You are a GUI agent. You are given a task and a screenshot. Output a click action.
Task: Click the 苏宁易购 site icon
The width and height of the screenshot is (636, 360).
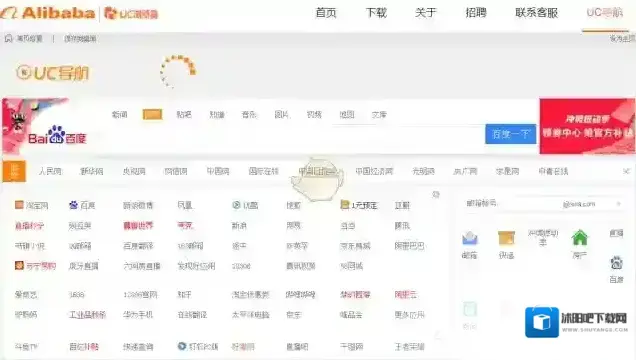[x=19, y=266]
